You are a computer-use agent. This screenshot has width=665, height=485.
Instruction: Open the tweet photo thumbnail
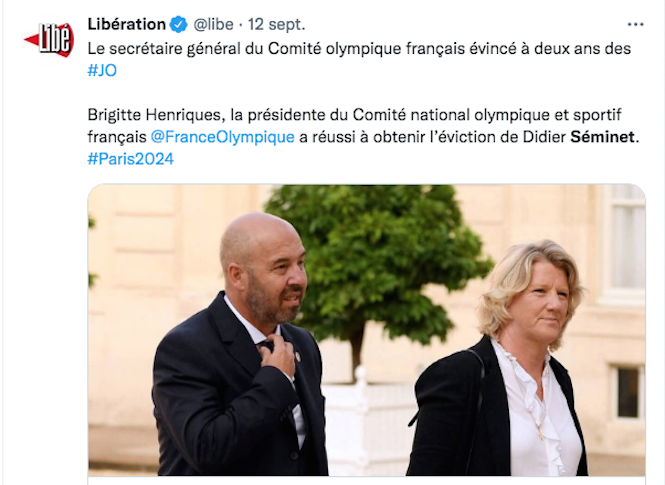(x=366, y=330)
